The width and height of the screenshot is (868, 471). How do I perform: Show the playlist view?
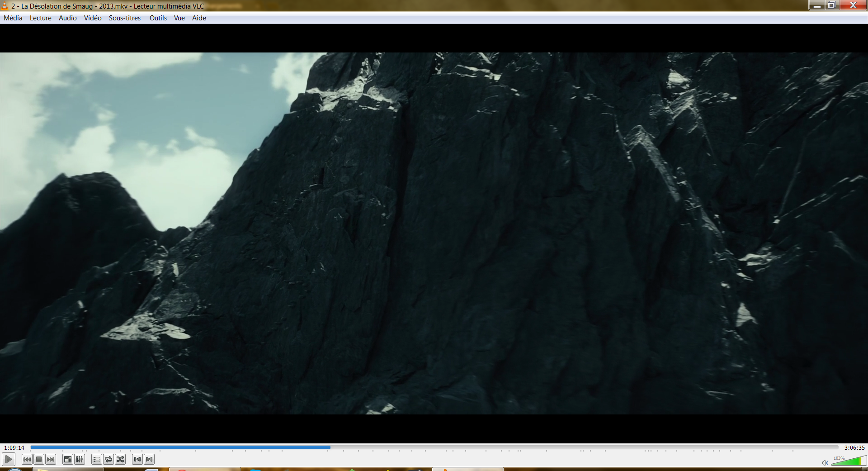pyautogui.click(x=96, y=459)
